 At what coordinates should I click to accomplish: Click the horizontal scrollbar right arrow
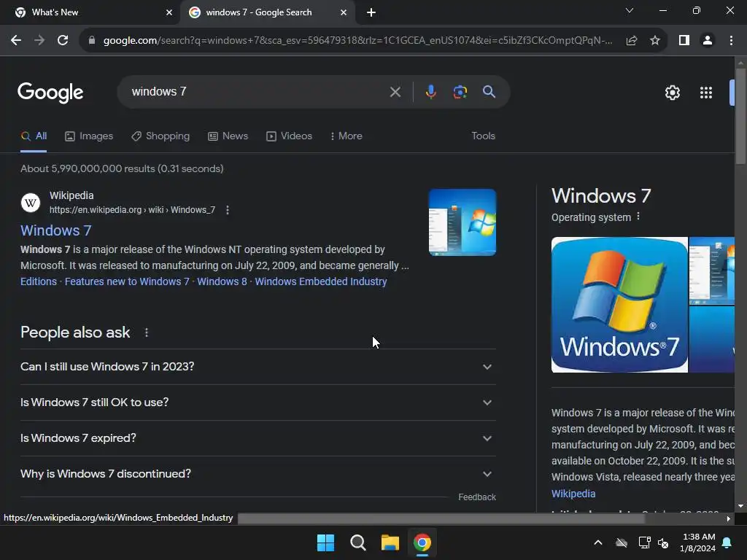(x=729, y=518)
